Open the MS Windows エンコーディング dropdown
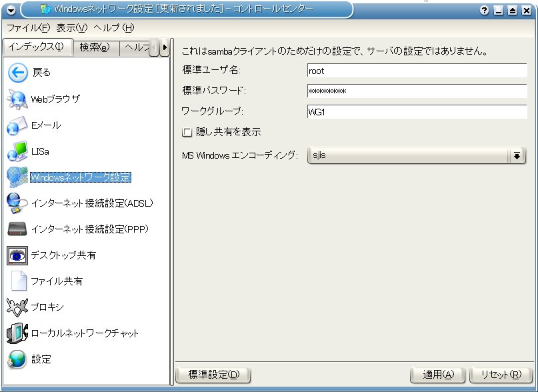The height and width of the screenshot is (392, 538). coord(417,155)
